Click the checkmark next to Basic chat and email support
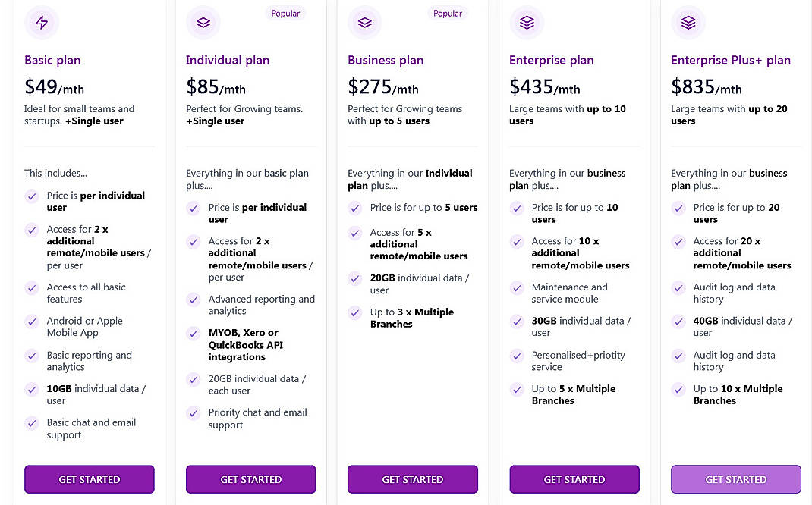Viewport: 812px width, 505px height. (31, 422)
